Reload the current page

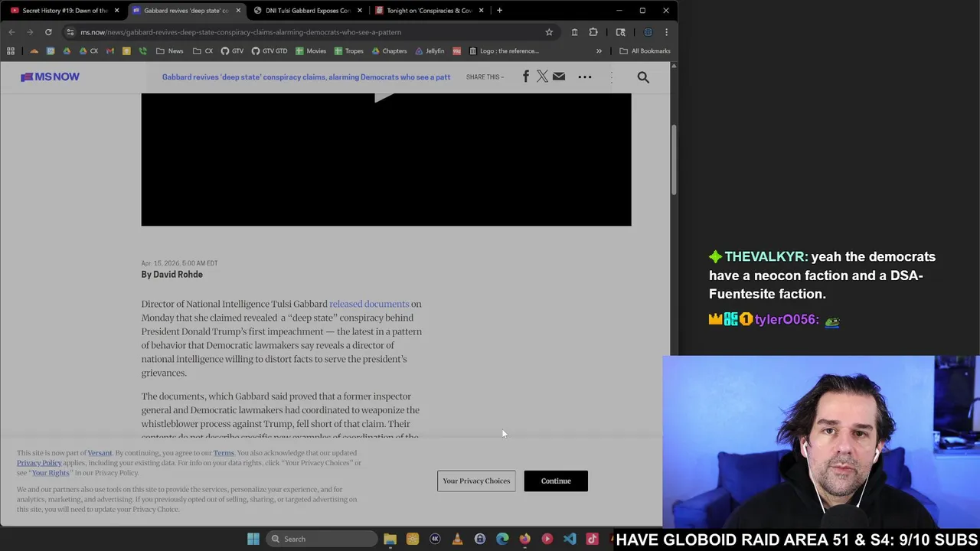[x=48, y=32]
